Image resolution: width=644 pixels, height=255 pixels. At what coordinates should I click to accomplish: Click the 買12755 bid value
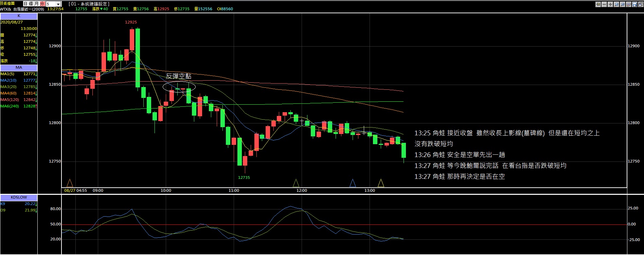pyautogui.click(x=121, y=9)
